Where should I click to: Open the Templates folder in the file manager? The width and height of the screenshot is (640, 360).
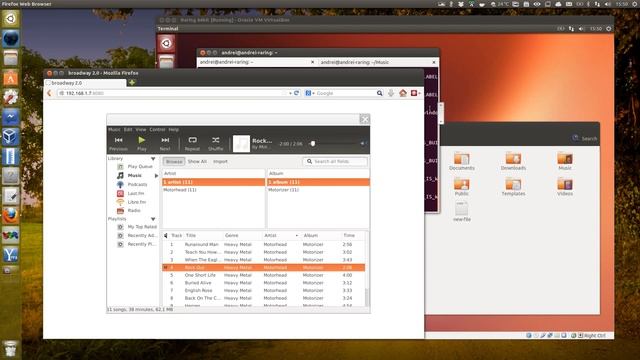tap(513, 187)
